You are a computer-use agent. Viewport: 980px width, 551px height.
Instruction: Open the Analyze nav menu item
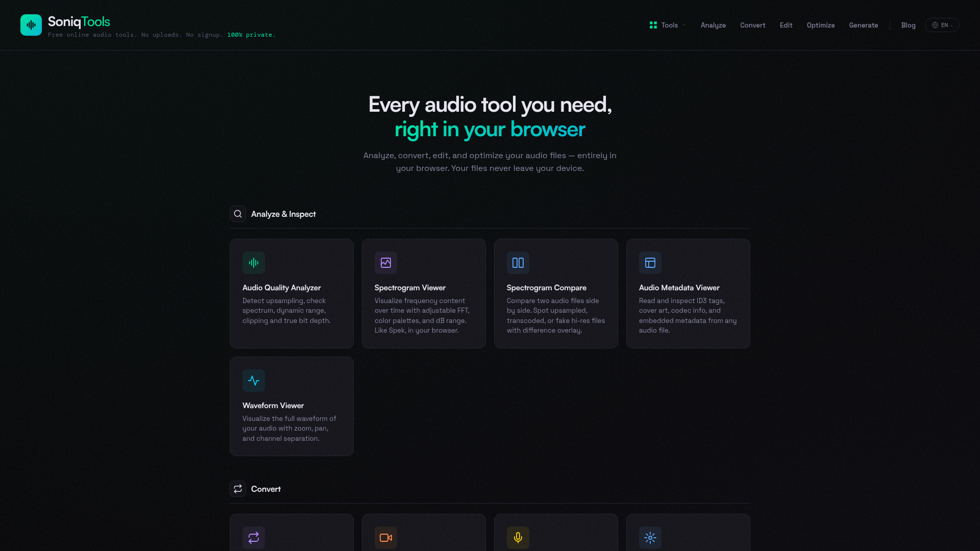tap(713, 25)
